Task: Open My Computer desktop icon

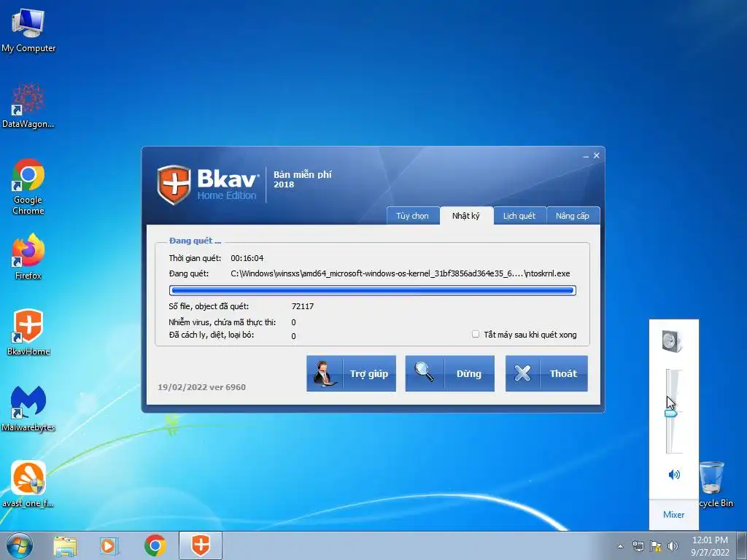Action: [28, 31]
